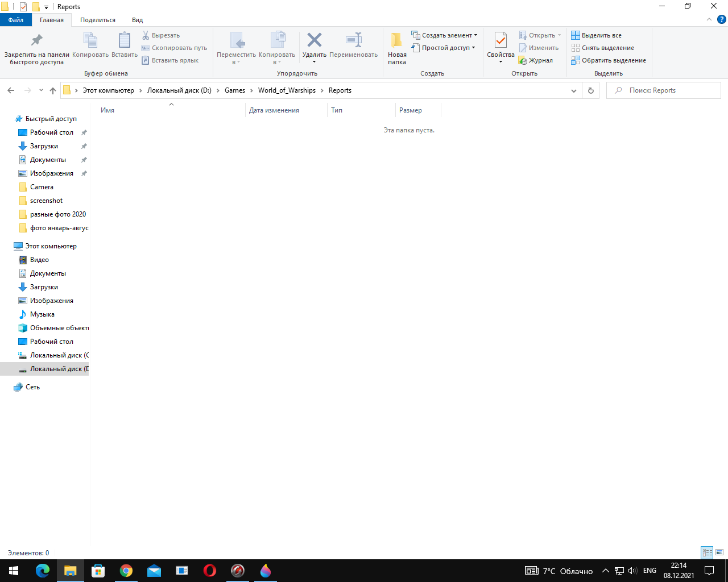Open the notification center icon
728x582 pixels.
click(x=709, y=571)
